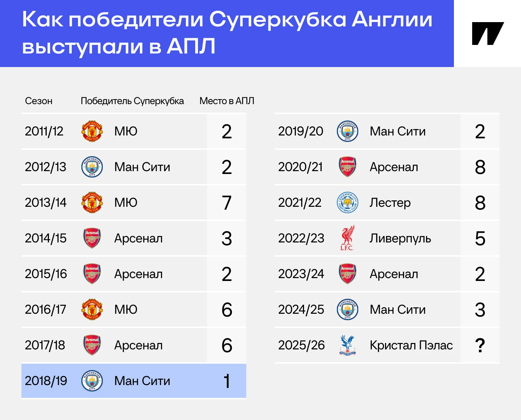Click the black logo in top-right corner

488,34
